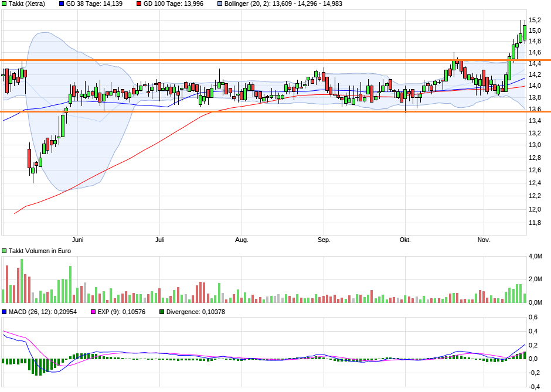Click the red GD 100 Tage legend square
The image size is (551, 392).
point(138,4)
